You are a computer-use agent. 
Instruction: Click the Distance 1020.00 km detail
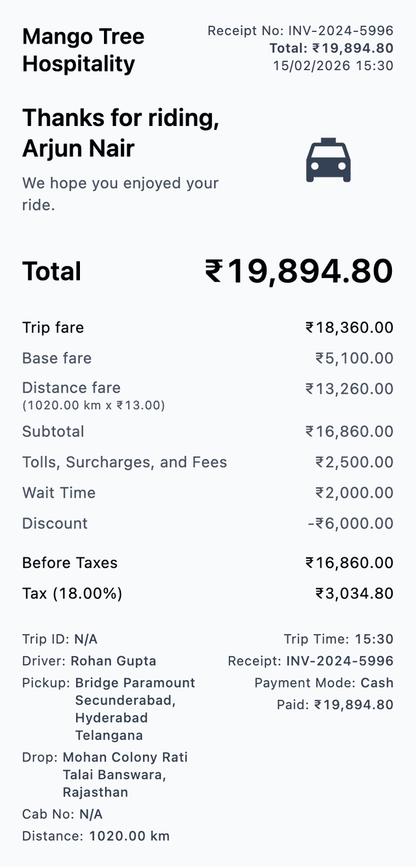point(96,836)
